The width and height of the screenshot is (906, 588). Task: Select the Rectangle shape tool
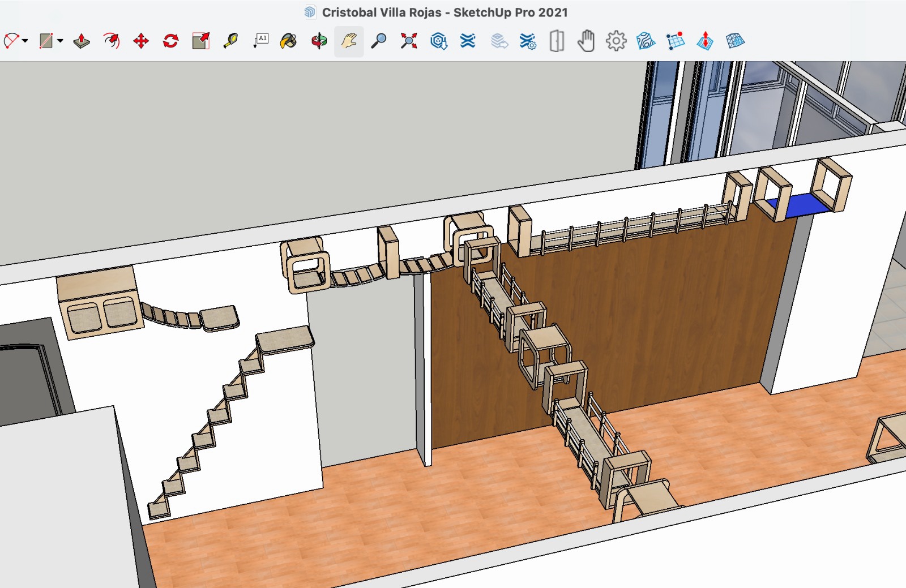coord(46,41)
